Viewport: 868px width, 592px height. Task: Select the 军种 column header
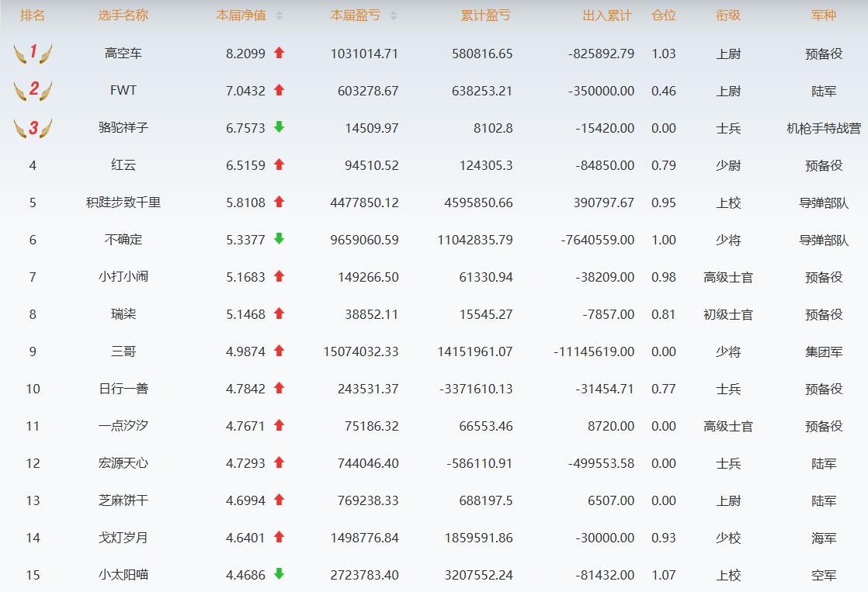(x=824, y=16)
